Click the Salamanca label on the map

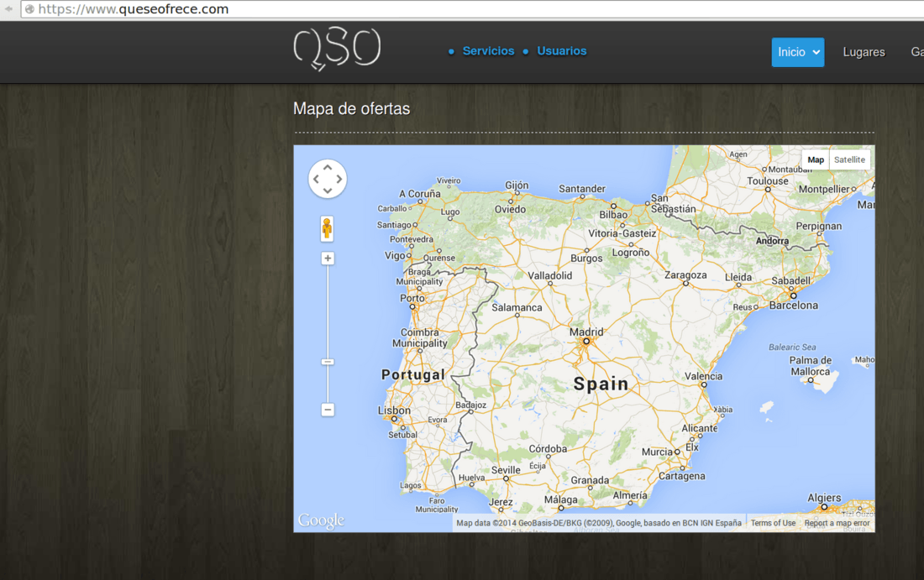(517, 307)
